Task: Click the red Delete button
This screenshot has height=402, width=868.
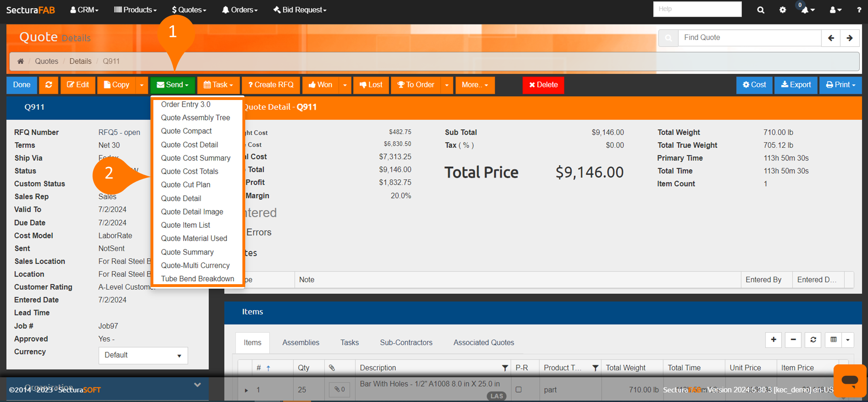Action: (x=543, y=85)
